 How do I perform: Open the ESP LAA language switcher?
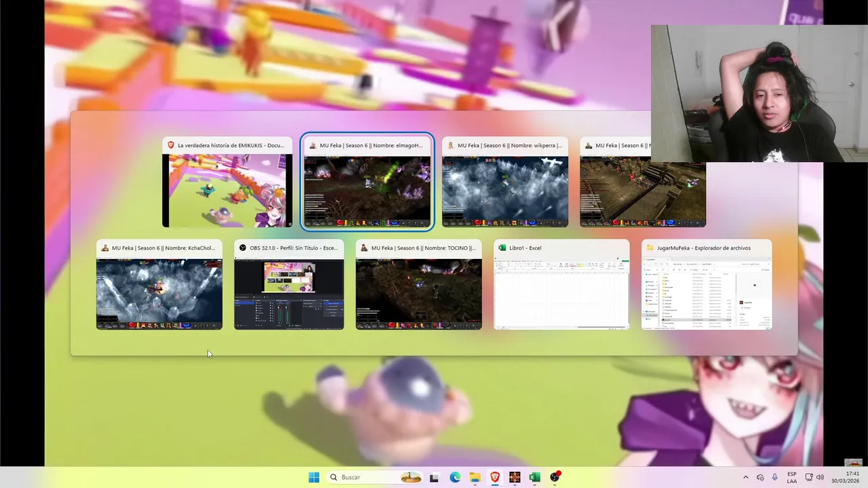tap(792, 477)
